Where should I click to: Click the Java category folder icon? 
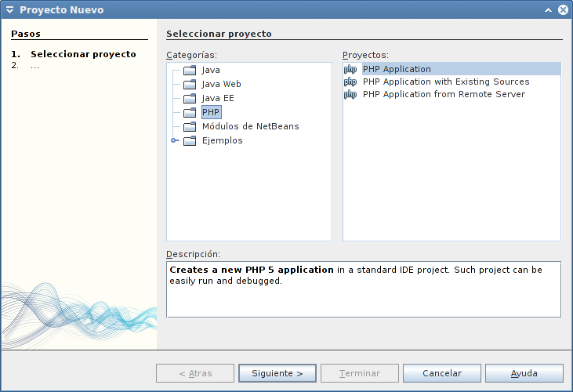(x=190, y=70)
